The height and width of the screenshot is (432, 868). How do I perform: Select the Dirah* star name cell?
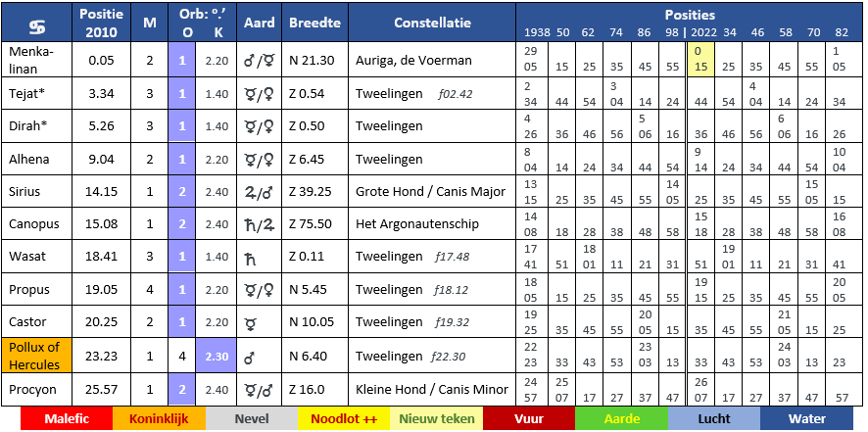point(36,126)
